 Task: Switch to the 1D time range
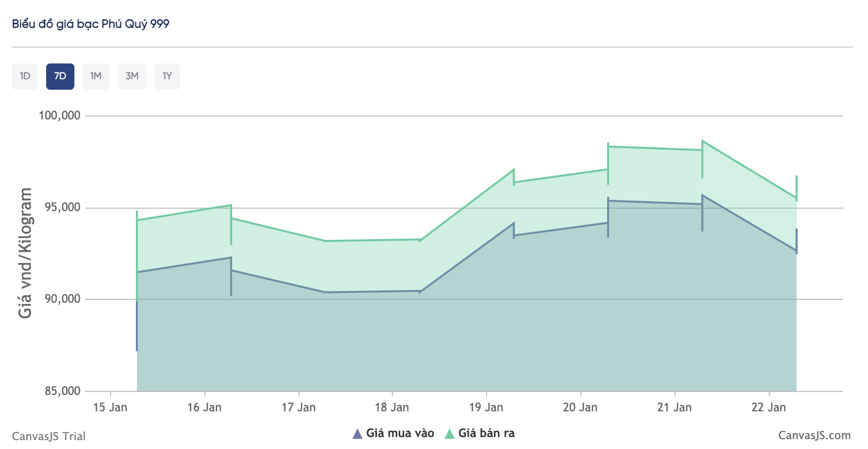pos(25,76)
